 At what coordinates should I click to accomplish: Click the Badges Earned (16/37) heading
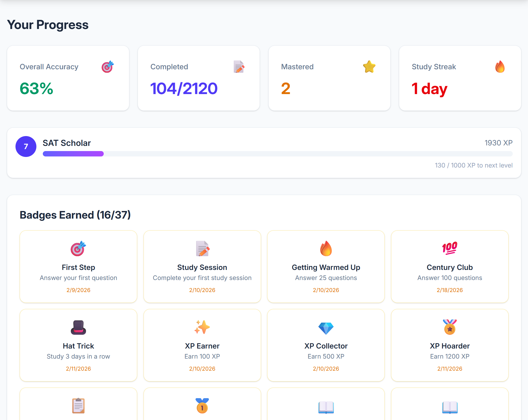click(x=75, y=215)
